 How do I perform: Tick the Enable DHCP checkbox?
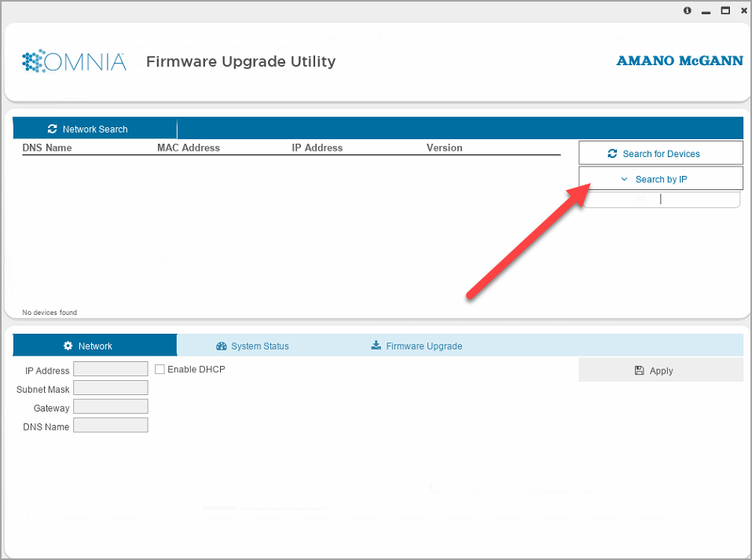click(x=160, y=369)
